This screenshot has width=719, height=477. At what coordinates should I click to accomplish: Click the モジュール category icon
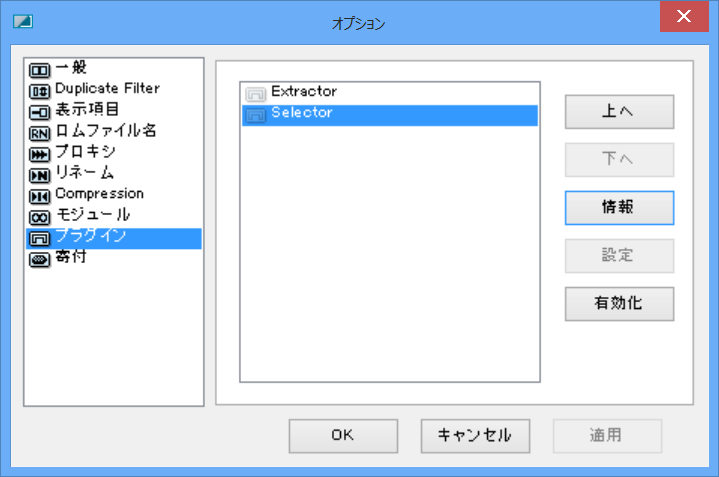click(x=39, y=217)
